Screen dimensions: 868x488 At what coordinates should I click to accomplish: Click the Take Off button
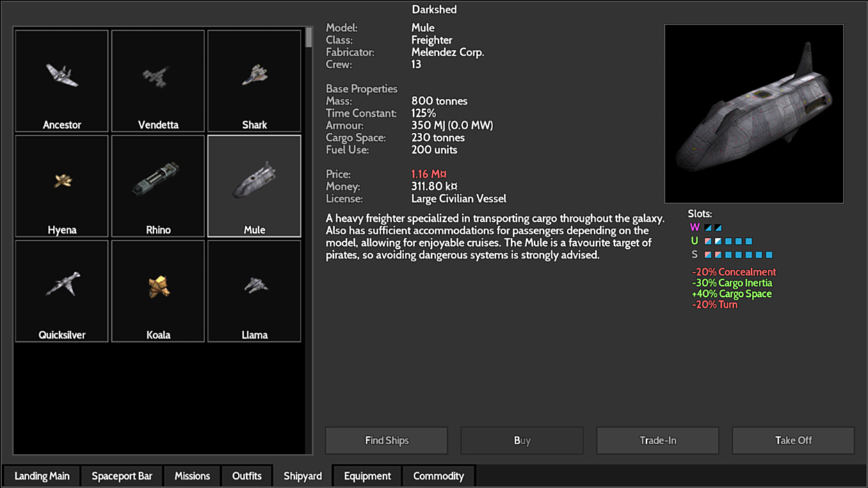pos(794,441)
